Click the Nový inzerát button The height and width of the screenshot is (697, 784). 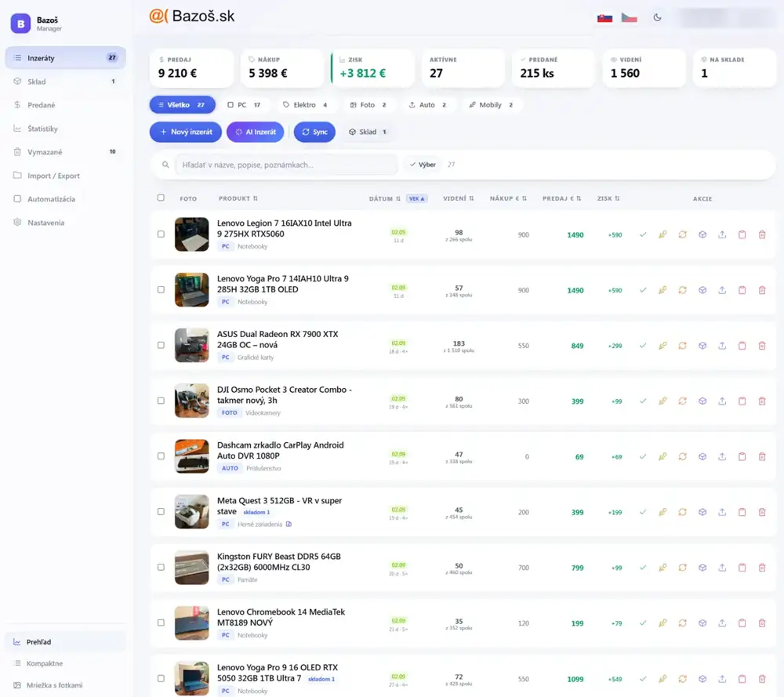click(x=186, y=132)
